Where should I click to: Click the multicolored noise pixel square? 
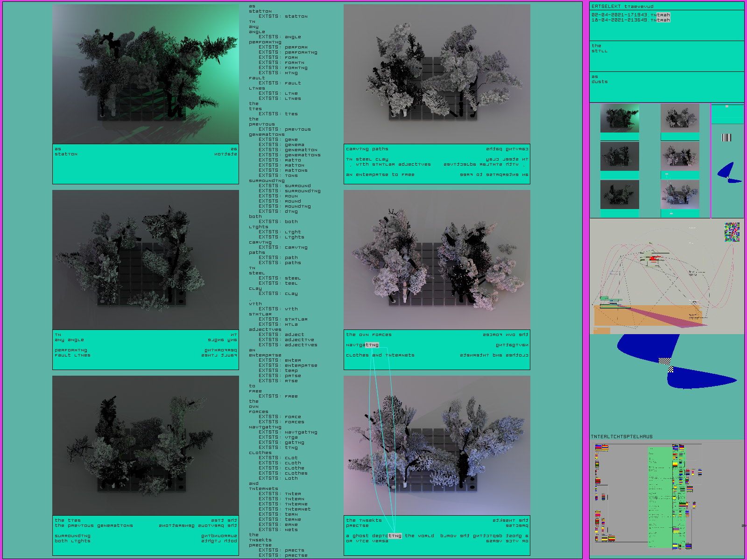732,232
